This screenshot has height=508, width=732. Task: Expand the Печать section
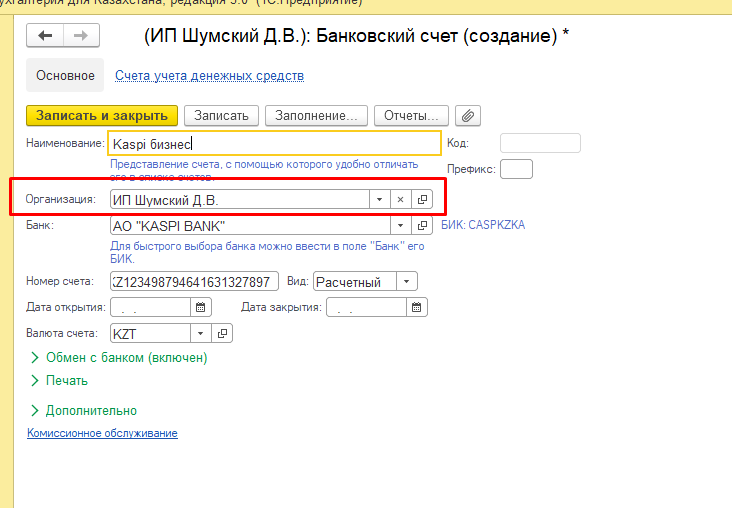[59, 381]
